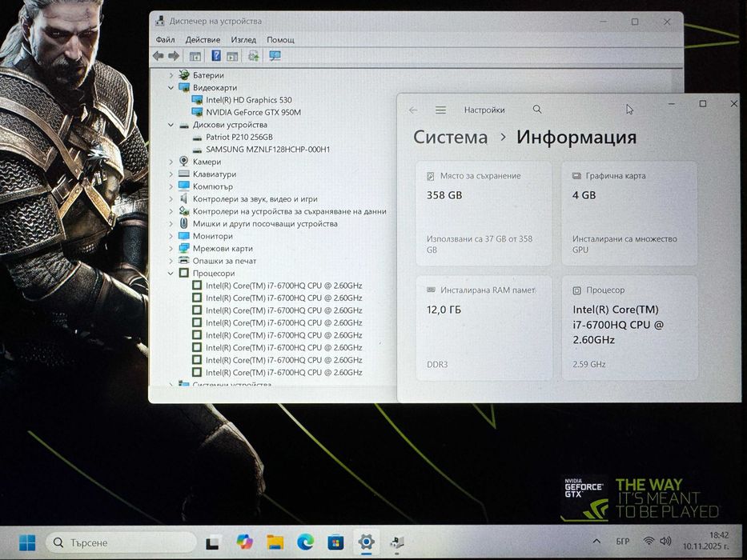This screenshot has height=560, width=747.
Task: Open the Настройки hamburger navigation menu
Action: pyautogui.click(x=440, y=110)
